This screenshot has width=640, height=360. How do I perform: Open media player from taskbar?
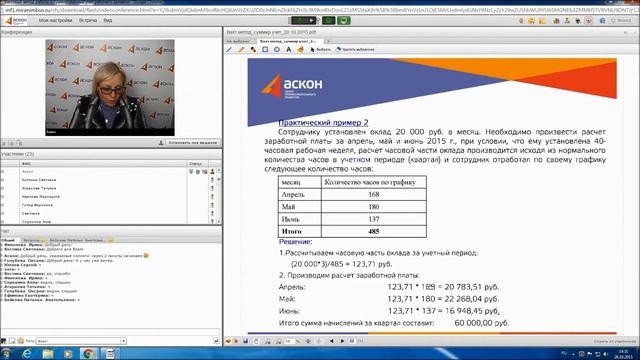[68, 353]
